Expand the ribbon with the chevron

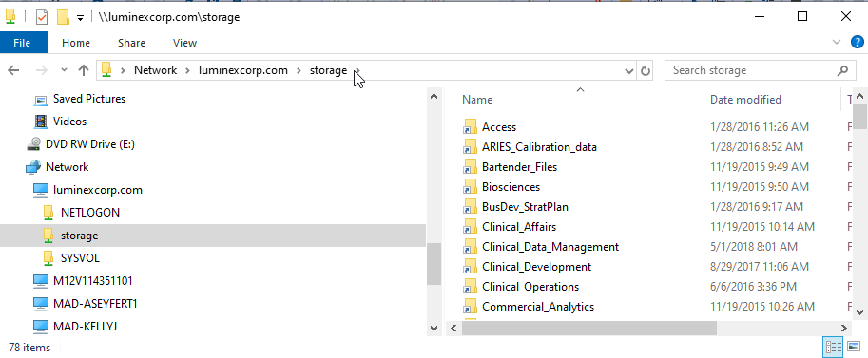tap(837, 42)
